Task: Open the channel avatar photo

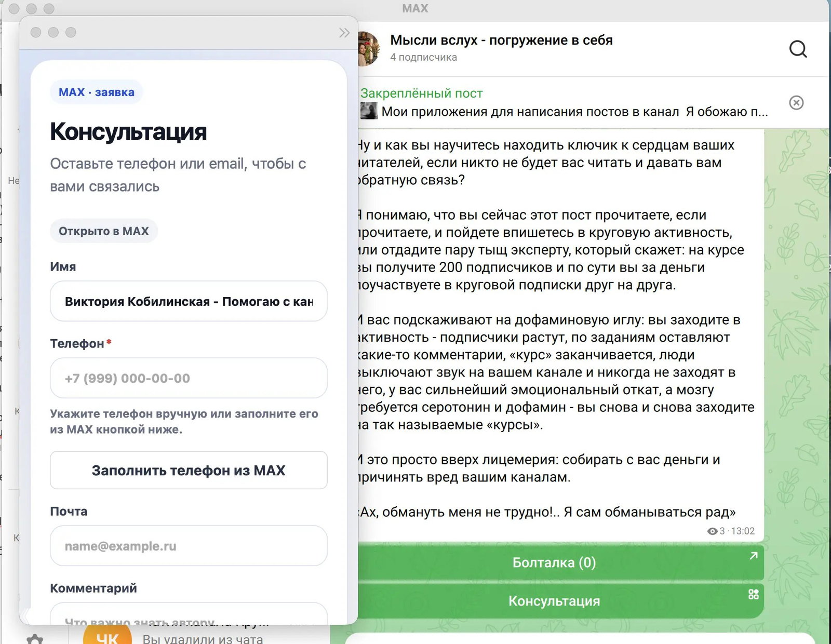Action: click(369, 48)
